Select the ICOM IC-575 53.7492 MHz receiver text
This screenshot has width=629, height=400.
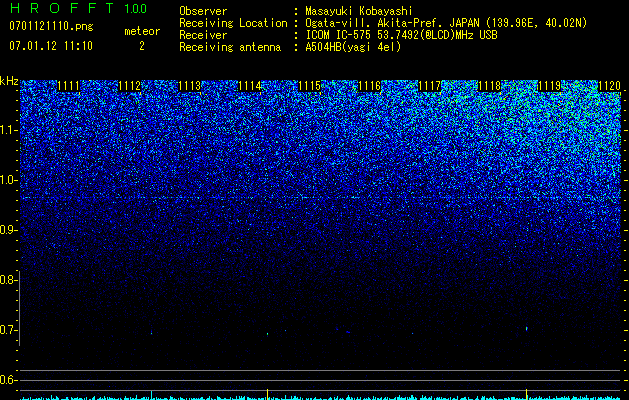coord(401,35)
